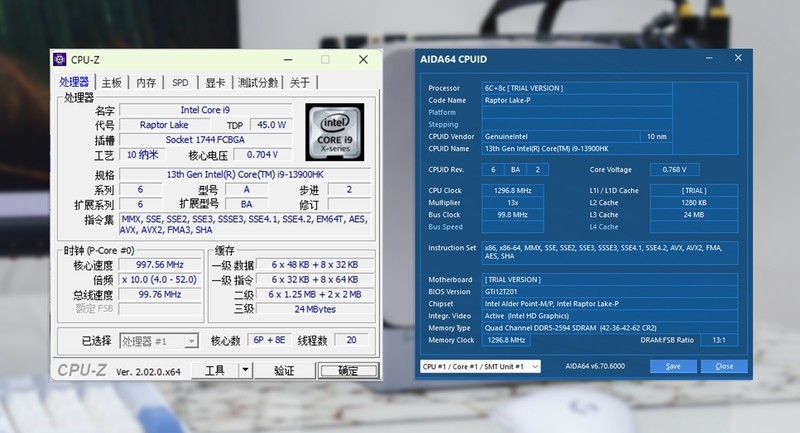
Task: Click the CPU-Z specification field i9-13900HK
Action: pos(245,174)
